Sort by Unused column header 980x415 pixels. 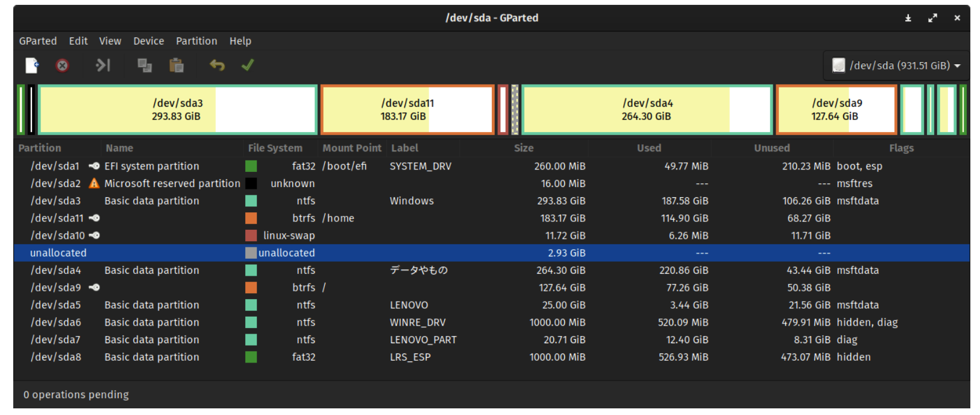pyautogui.click(x=772, y=148)
